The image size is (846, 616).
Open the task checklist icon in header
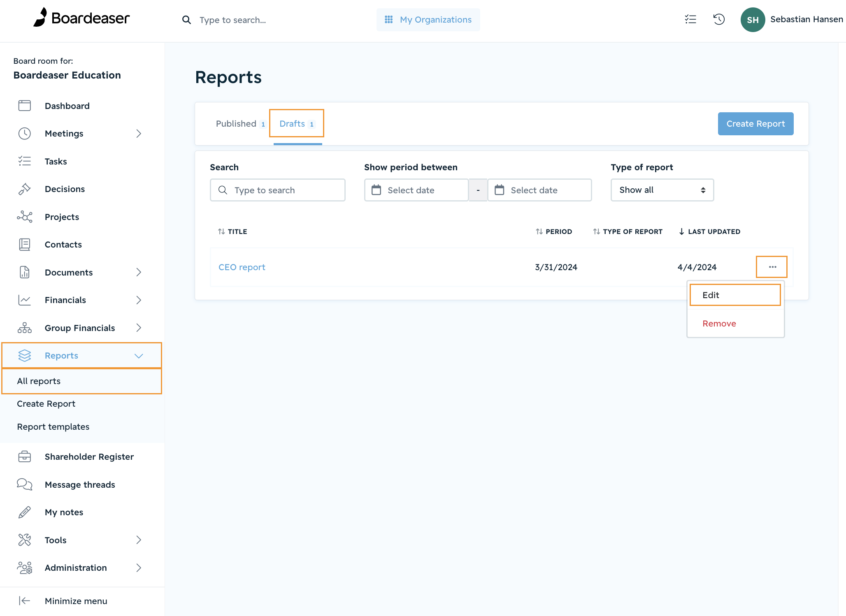[x=690, y=19]
